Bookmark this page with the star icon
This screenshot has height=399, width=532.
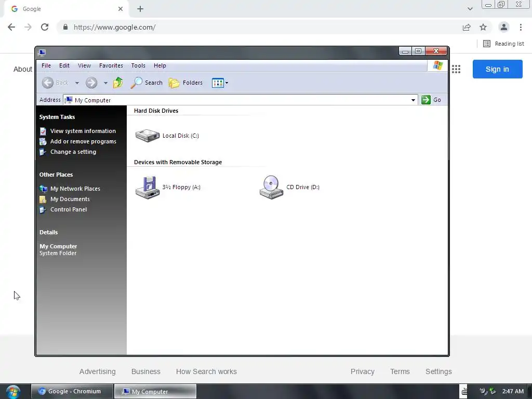click(483, 27)
